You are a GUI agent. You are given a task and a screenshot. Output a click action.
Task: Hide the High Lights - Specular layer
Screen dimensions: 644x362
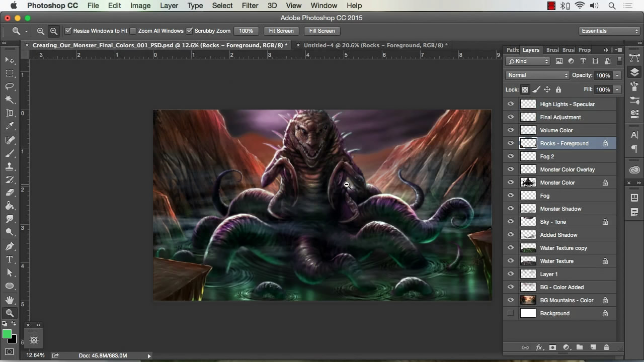click(x=511, y=104)
